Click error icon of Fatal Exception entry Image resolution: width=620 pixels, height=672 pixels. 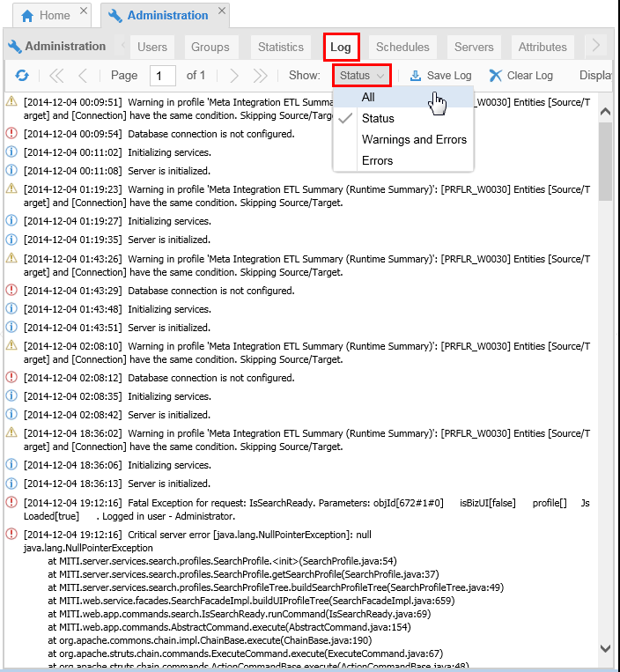coord(11,502)
